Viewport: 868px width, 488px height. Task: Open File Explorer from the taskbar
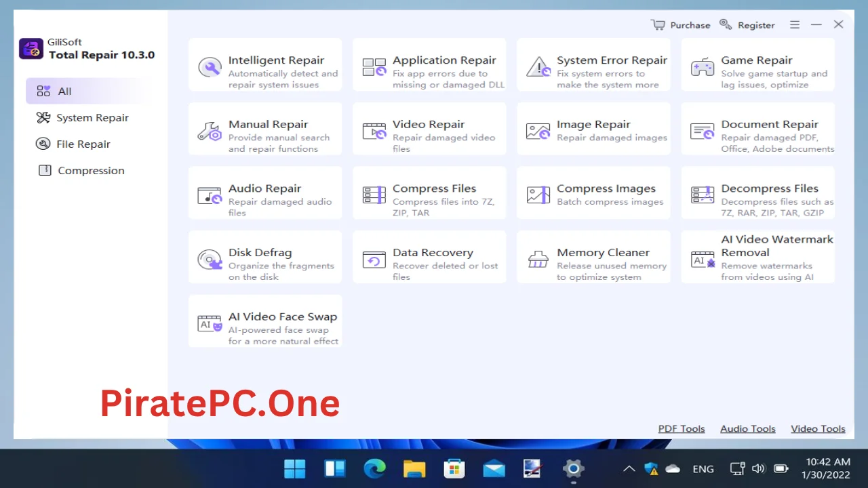(x=414, y=468)
